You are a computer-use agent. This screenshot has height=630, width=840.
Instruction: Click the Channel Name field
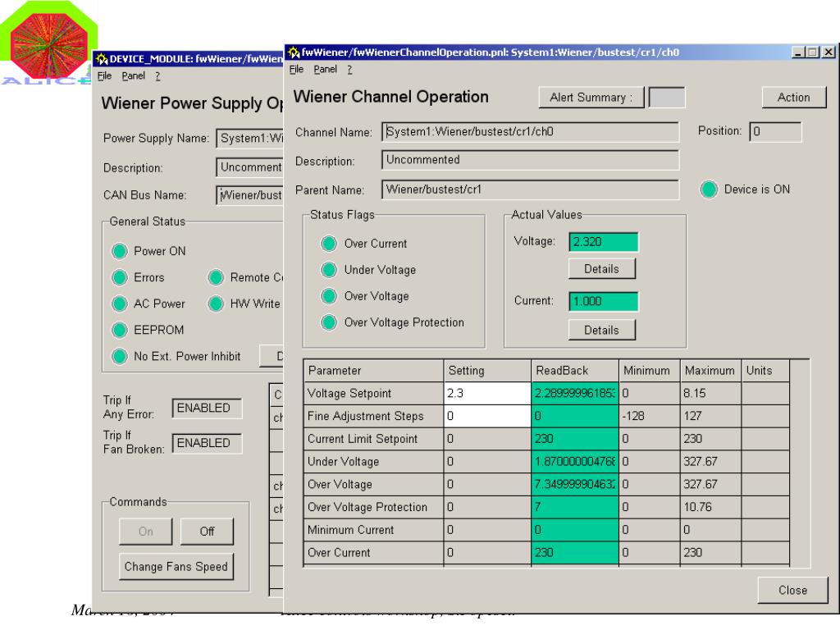pos(531,132)
